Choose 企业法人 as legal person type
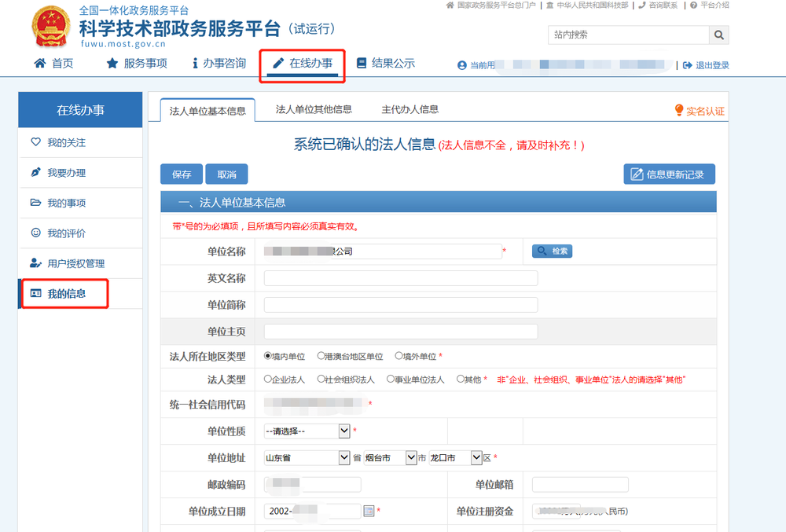 point(268,379)
